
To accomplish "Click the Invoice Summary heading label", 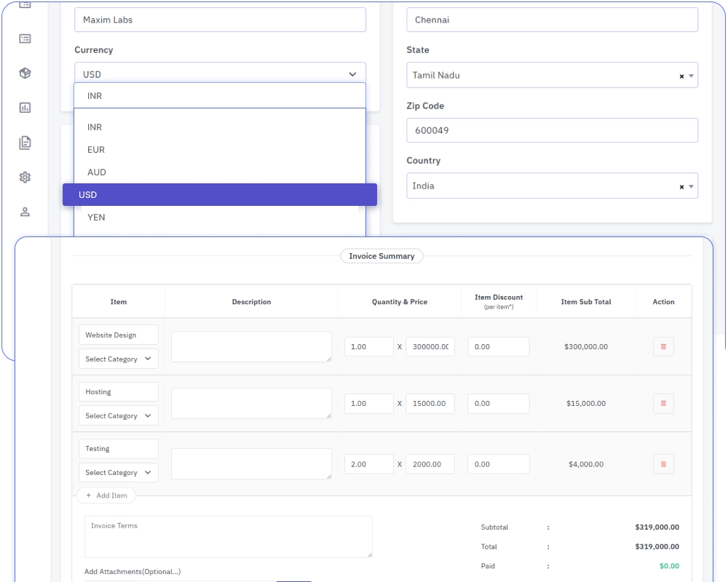I will point(381,256).
